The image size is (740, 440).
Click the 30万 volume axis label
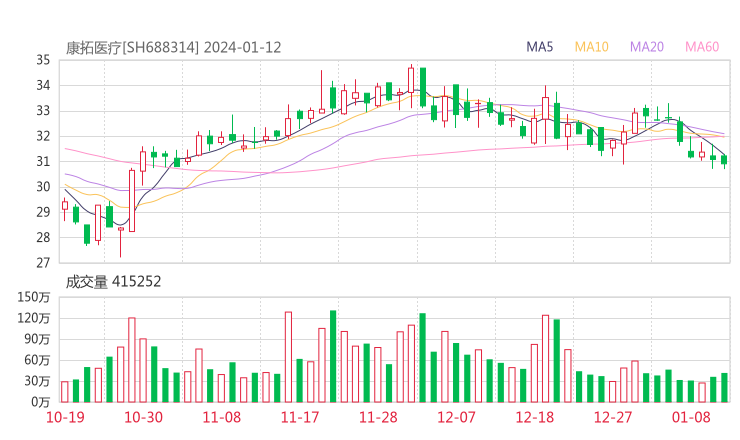pyautogui.click(x=37, y=381)
